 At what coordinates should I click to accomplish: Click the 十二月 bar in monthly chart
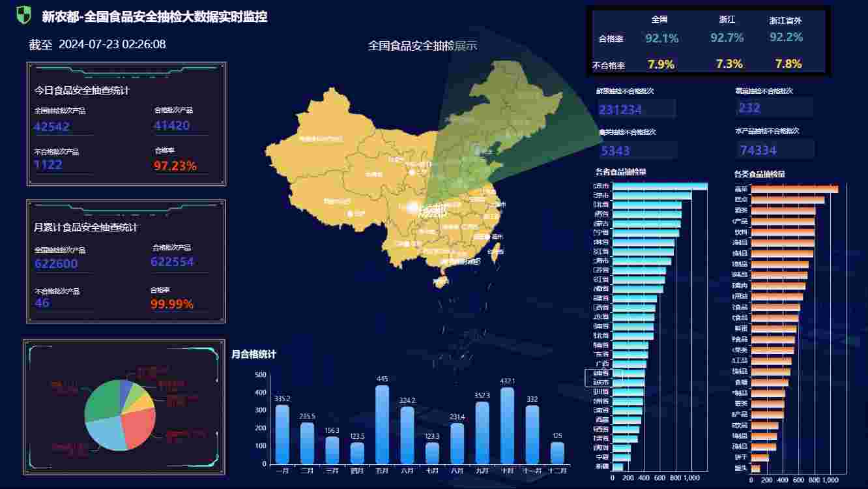pos(557,453)
